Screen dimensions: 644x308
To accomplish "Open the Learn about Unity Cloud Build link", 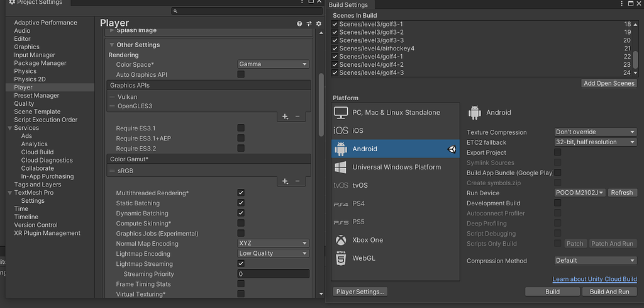I will [x=594, y=279].
